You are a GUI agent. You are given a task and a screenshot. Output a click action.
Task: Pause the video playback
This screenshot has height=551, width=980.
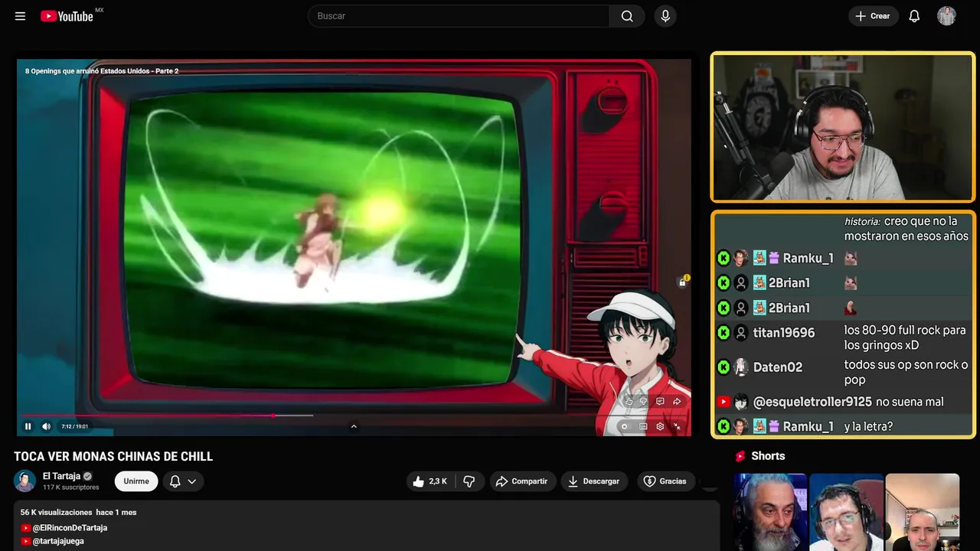28,426
